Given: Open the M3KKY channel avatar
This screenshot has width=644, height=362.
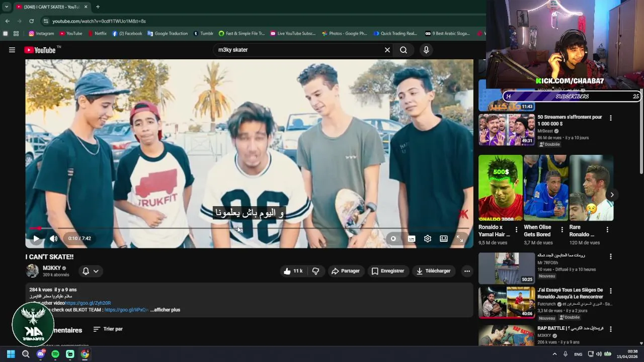Looking at the screenshot, I should click(x=32, y=271).
